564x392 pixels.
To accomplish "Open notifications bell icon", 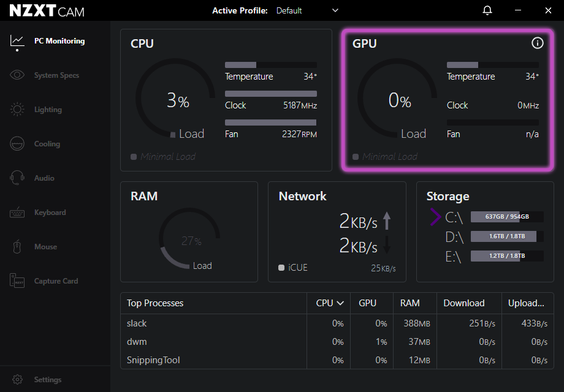I will tap(487, 10).
